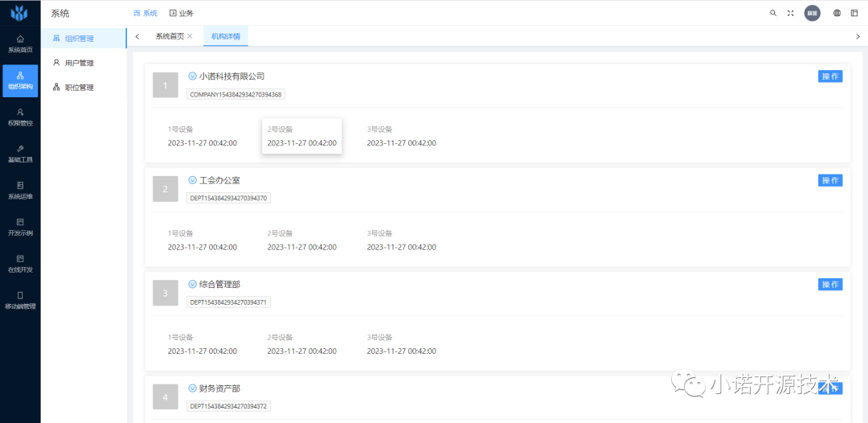Select 1号设备 in 综合管理部 card
This screenshot has height=423, width=868.
click(x=202, y=344)
